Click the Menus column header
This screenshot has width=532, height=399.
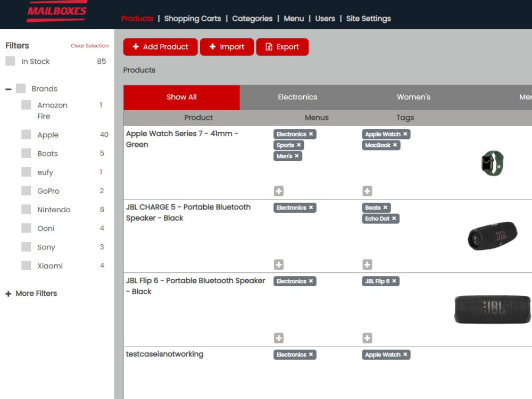pyautogui.click(x=317, y=118)
